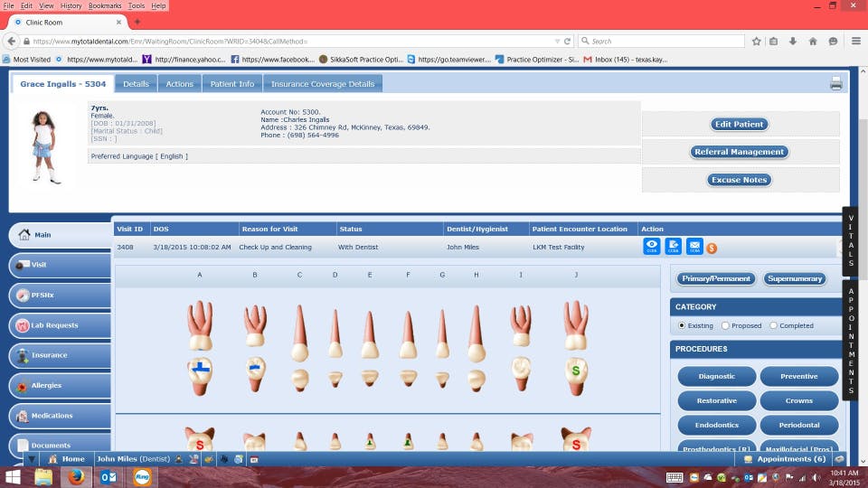Image resolution: width=868 pixels, height=488 pixels.
Task: Click the email CCDA envelope icon
Action: coord(694,246)
